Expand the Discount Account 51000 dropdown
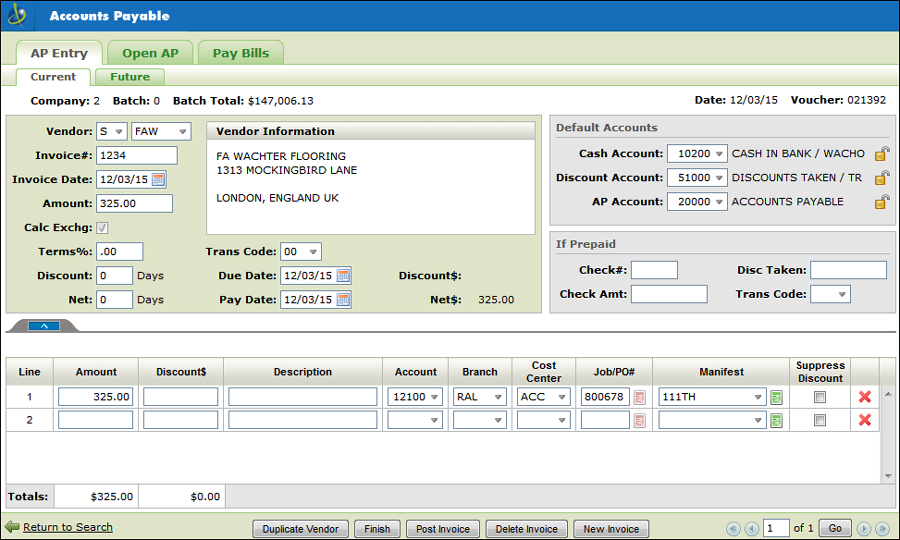 (697, 178)
